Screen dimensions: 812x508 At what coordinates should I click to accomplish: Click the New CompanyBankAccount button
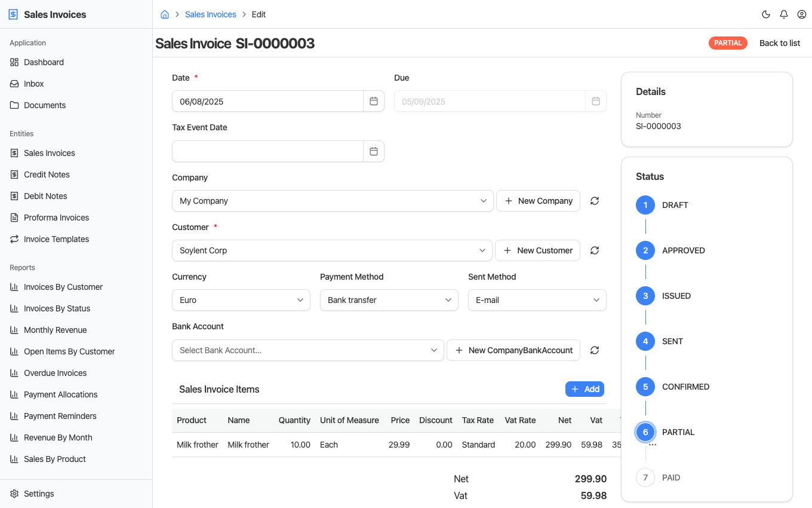click(513, 350)
